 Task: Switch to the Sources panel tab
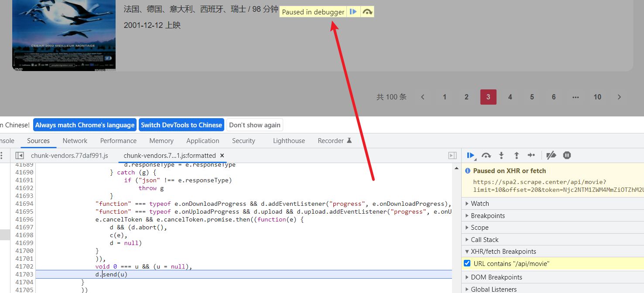38,141
